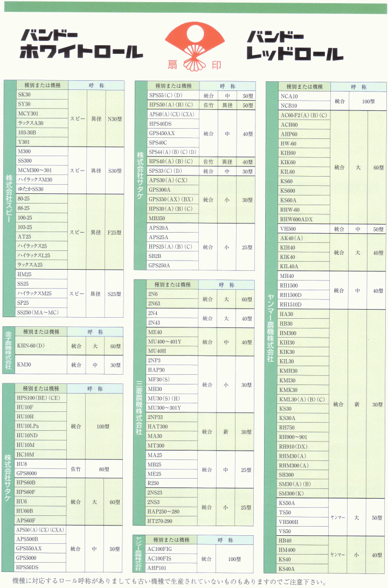Click the 金子農機株式会社 vertical label
388x588 pixels.
point(8,350)
